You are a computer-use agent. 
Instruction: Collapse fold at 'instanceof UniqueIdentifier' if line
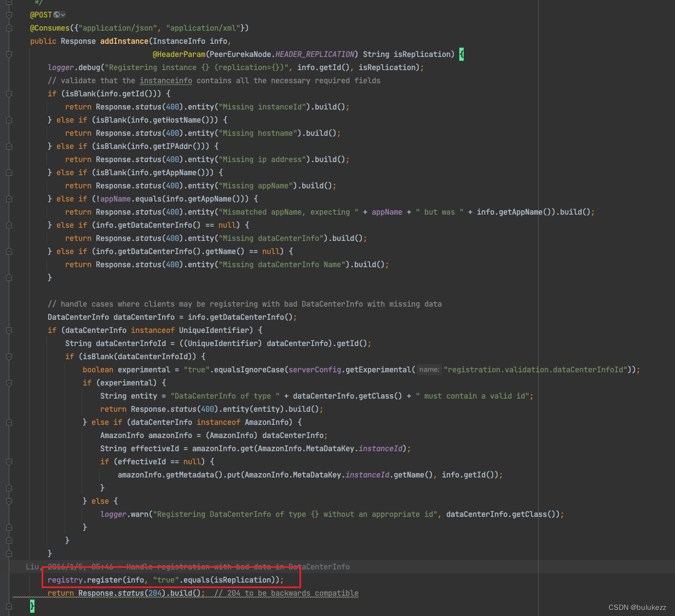[x=9, y=330]
